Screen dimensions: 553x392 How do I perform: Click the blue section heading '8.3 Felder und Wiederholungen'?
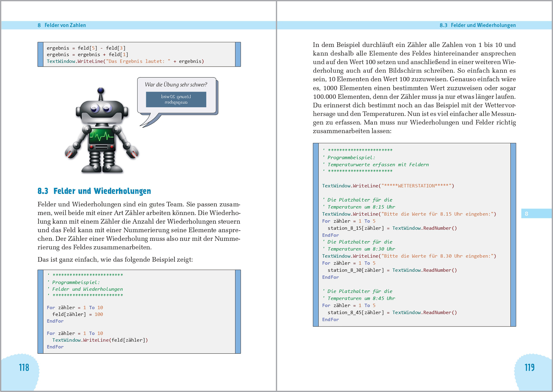[94, 191]
